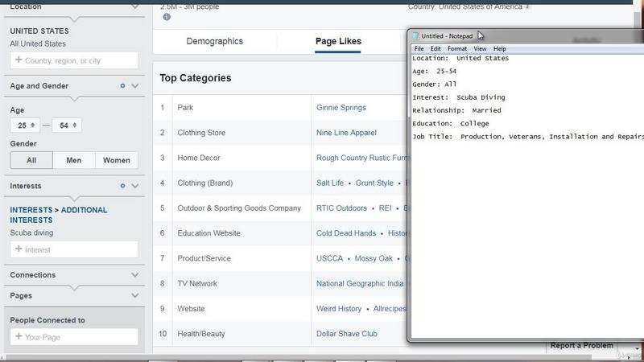Collapse the Interests section chevron
The width and height of the screenshot is (644, 362).
(x=135, y=186)
